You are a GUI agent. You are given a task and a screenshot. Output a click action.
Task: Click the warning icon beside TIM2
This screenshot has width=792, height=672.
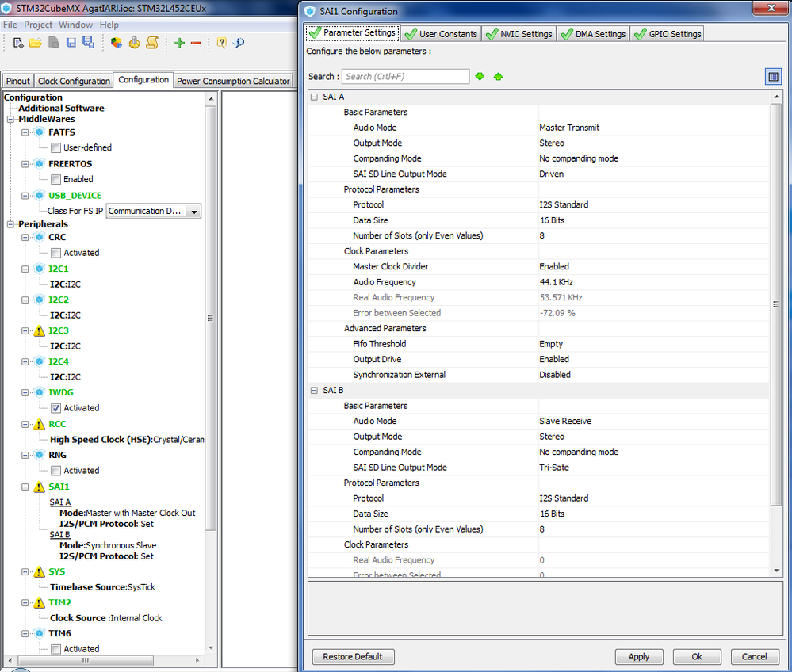[40, 603]
